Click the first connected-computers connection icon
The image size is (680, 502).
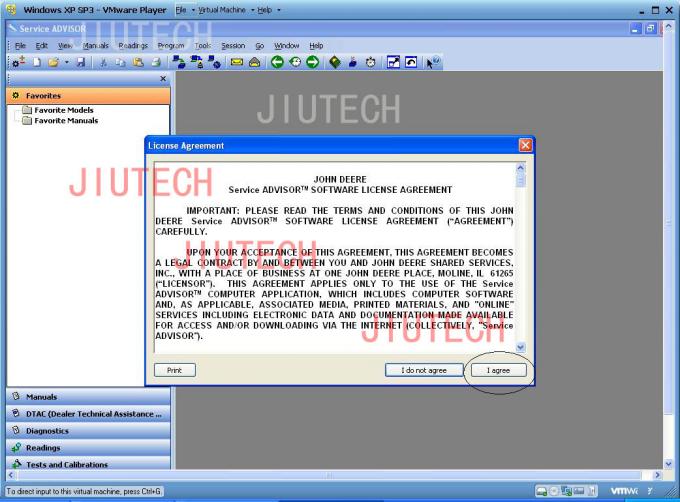pos(179,62)
